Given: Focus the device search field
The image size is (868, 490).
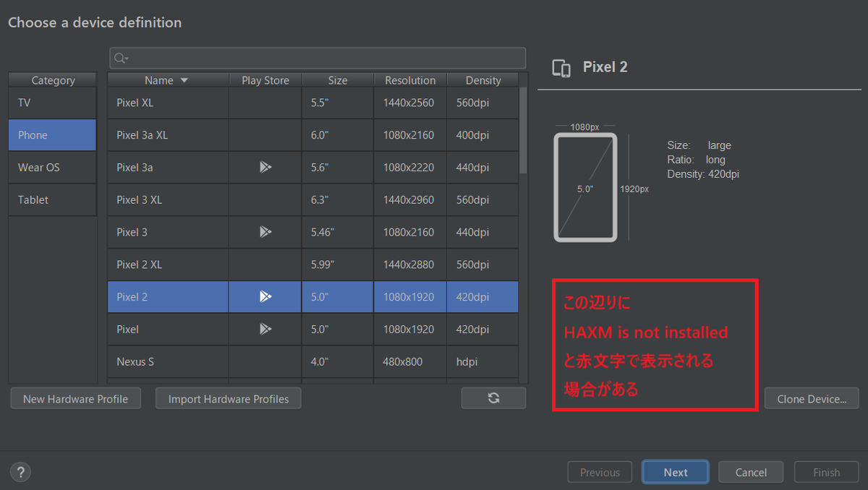Looking at the screenshot, I should pyautogui.click(x=318, y=59).
